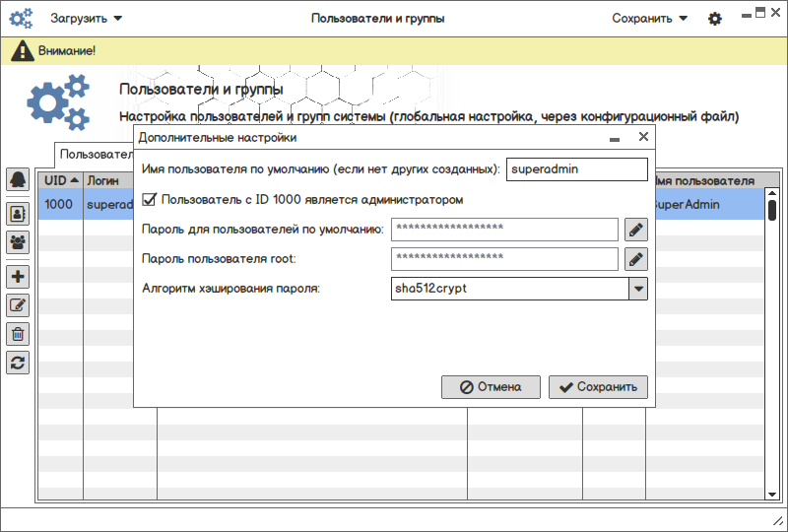Open the users list via contact-card icon
Image resolution: width=788 pixels, height=532 pixels.
18,212
